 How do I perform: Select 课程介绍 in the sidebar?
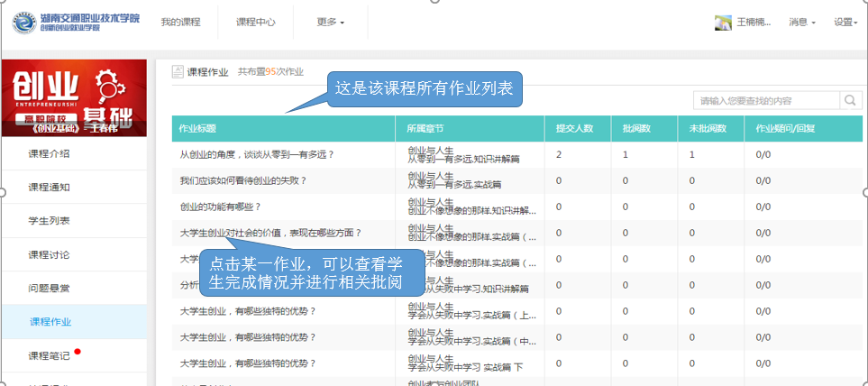pos(50,153)
